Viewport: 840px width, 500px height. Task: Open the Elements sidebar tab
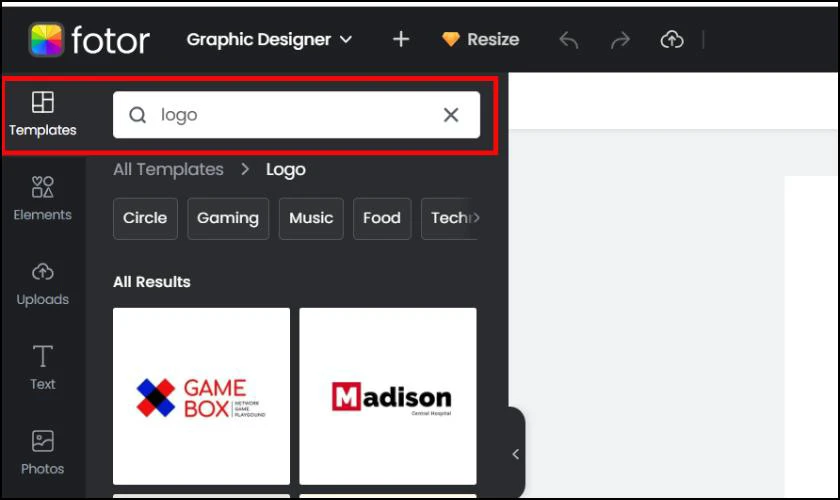coord(43,199)
